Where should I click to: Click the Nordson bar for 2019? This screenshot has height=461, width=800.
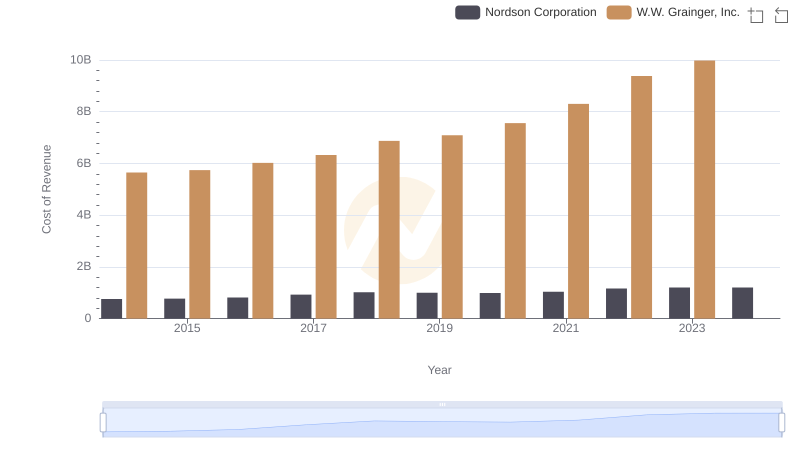coord(427,305)
